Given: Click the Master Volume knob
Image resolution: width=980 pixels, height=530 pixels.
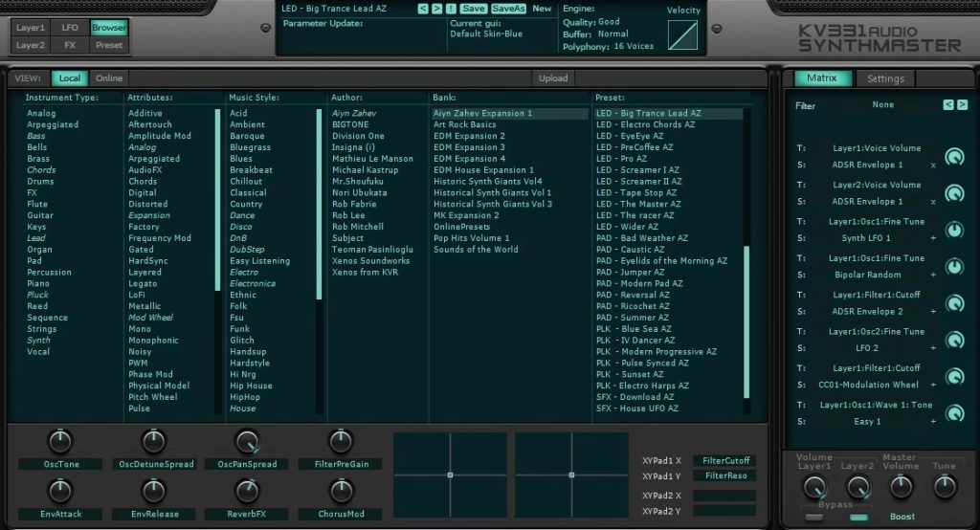Looking at the screenshot, I should click(901, 487).
